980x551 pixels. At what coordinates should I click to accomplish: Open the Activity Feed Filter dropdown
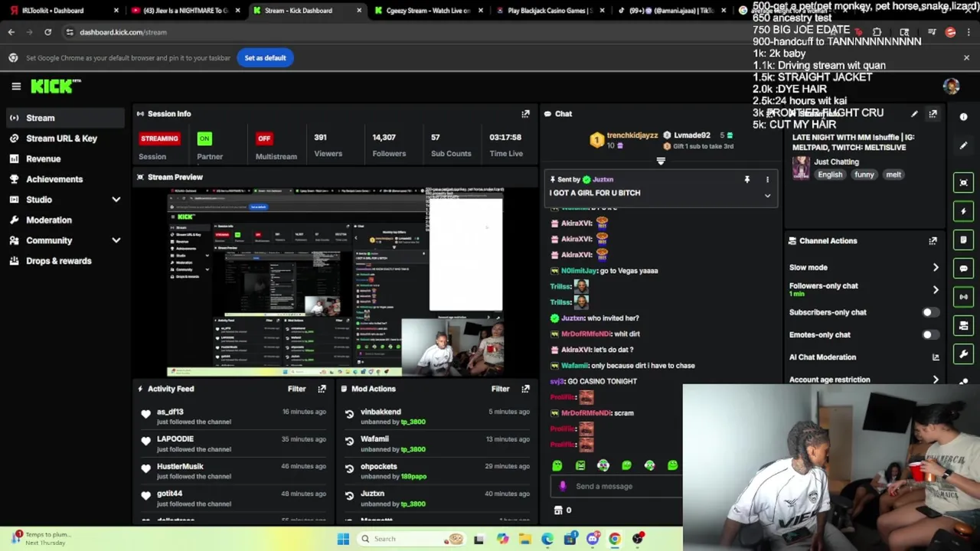[296, 389]
